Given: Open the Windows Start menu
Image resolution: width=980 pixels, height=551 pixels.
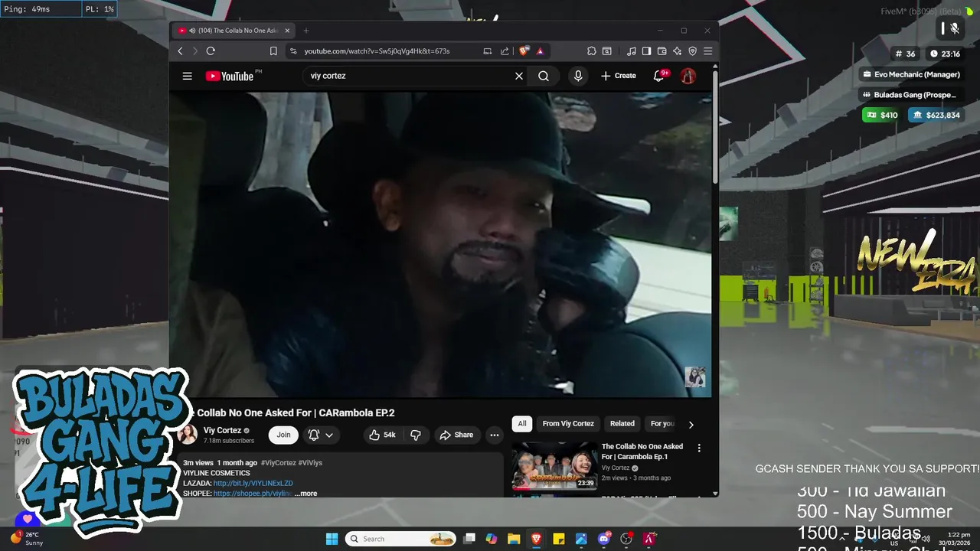Looking at the screenshot, I should 332,539.
